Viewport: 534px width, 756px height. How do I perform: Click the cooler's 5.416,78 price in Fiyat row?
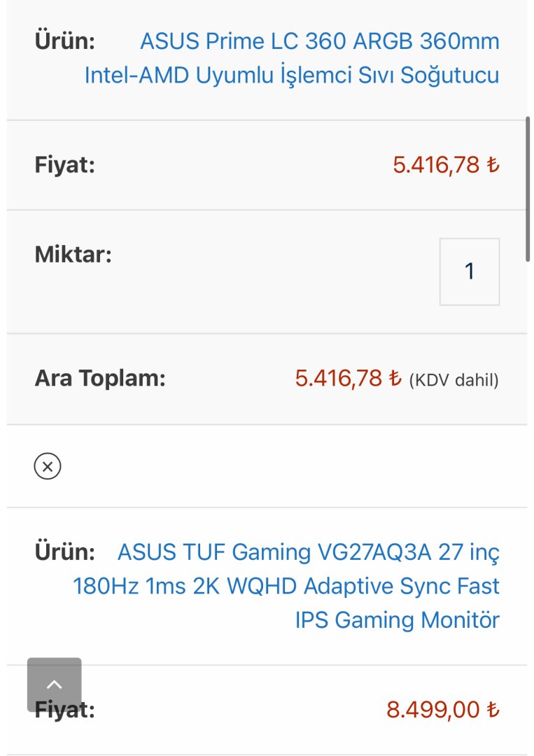tap(436, 165)
